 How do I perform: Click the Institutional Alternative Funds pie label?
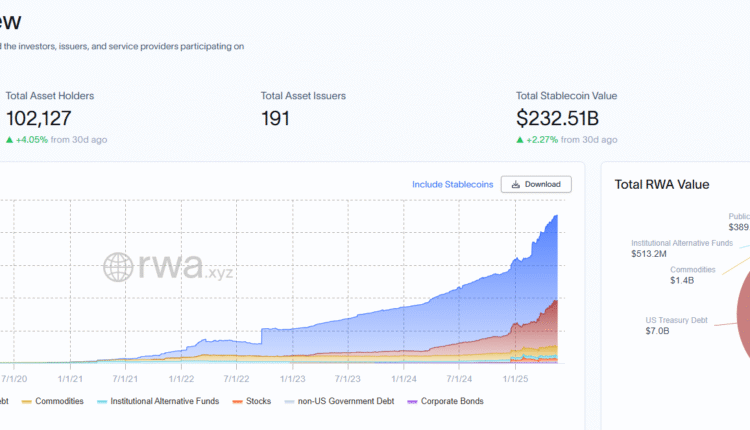click(x=681, y=243)
